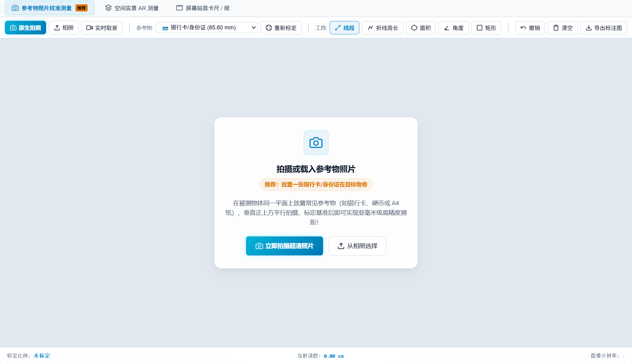Open the 空间实景 AR 测量 tab
The image size is (632, 364).
tap(132, 8)
